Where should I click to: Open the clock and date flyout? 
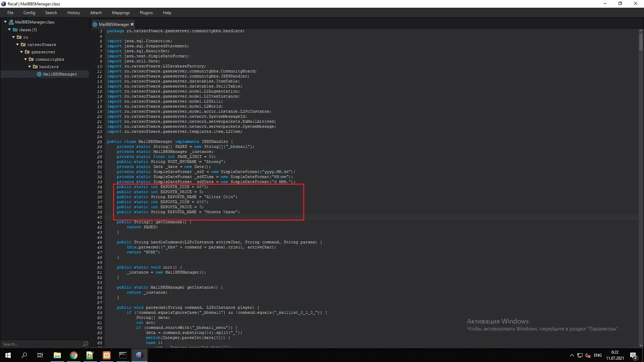[615, 355]
